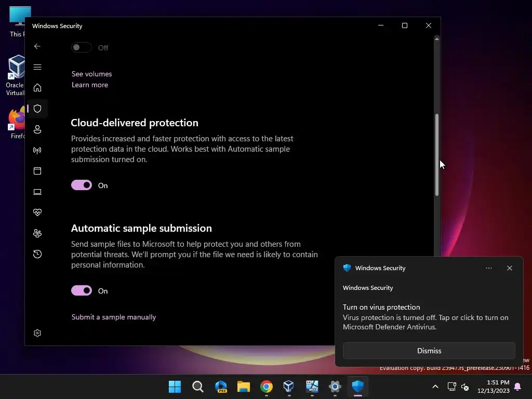The width and height of the screenshot is (532, 399).
Task: Click Turn on virus protection notification text
Action: click(381, 307)
